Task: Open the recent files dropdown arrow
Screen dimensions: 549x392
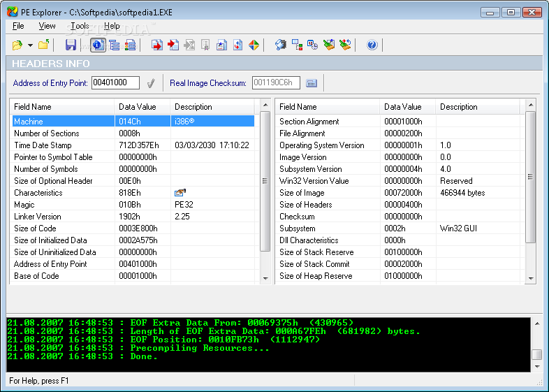Action: point(30,45)
